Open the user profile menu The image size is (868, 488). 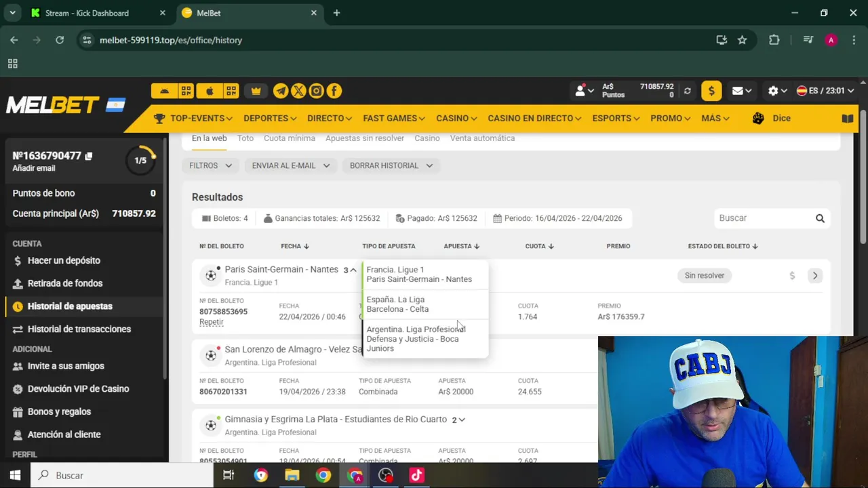tap(584, 91)
